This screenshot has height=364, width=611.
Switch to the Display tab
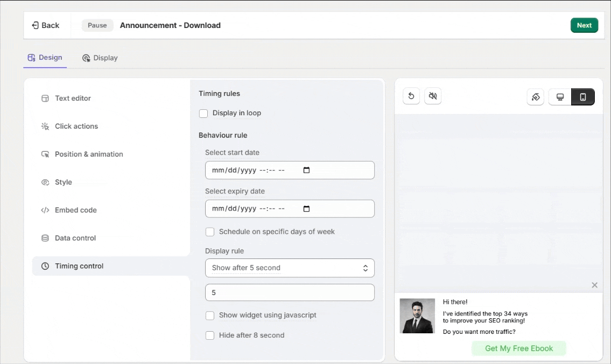100,58
